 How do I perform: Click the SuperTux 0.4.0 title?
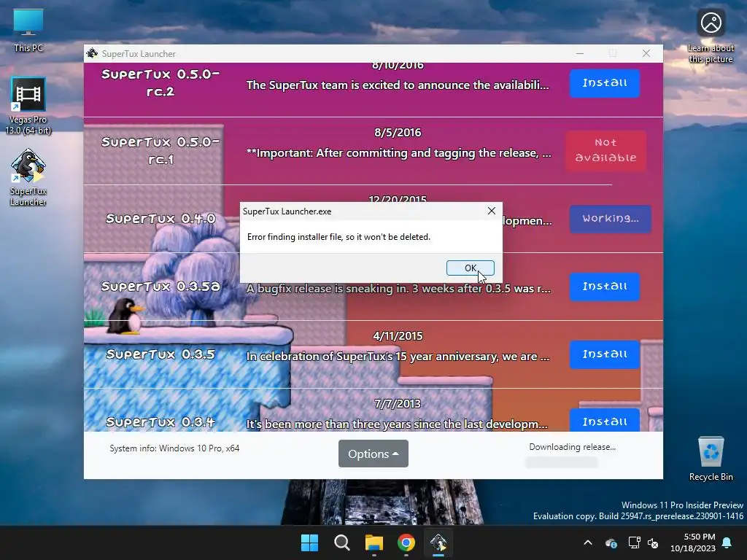(x=160, y=219)
